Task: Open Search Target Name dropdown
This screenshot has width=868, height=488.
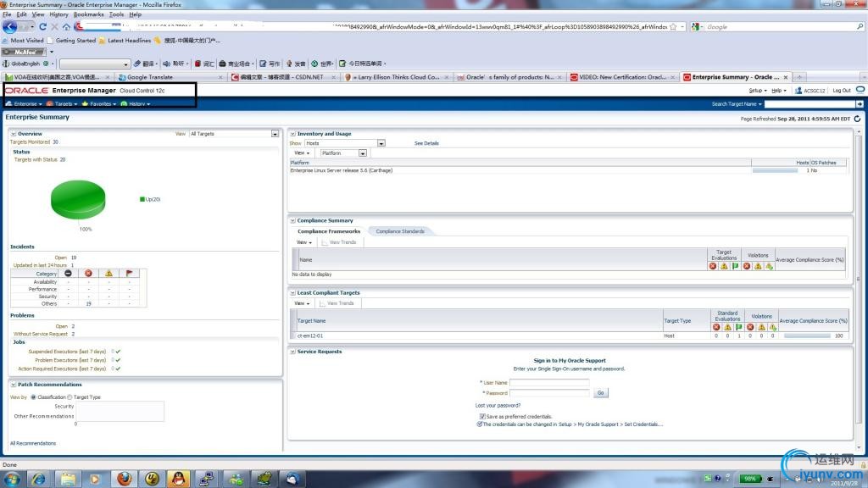Action: (x=737, y=104)
